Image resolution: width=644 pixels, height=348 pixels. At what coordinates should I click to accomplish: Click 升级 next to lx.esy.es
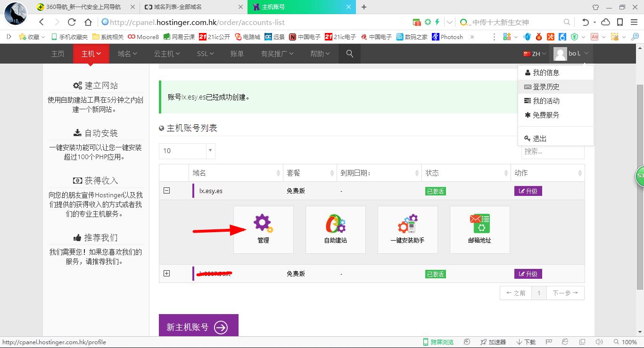528,191
